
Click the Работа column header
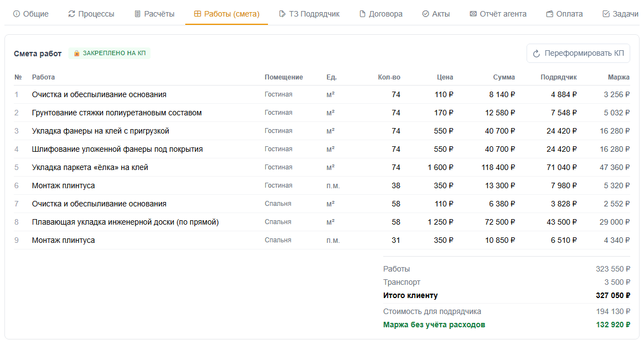pos(44,77)
